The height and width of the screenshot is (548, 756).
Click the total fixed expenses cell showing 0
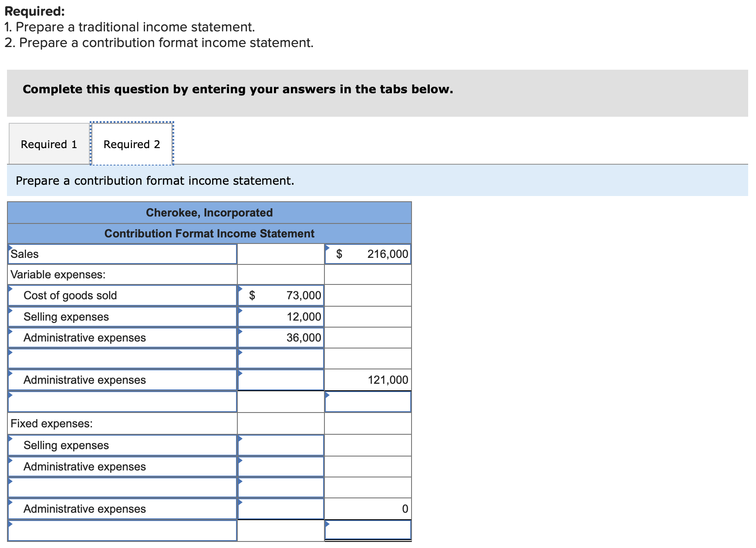pyautogui.click(x=368, y=509)
